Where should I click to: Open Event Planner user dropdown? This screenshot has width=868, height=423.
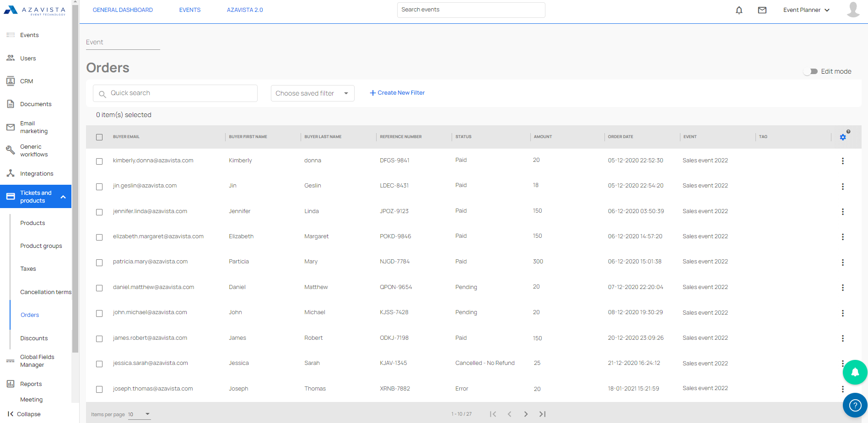(806, 10)
